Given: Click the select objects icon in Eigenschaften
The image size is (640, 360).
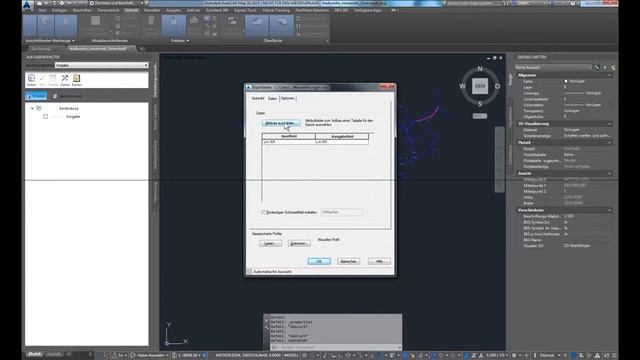Looking at the screenshot, I should point(605,67).
